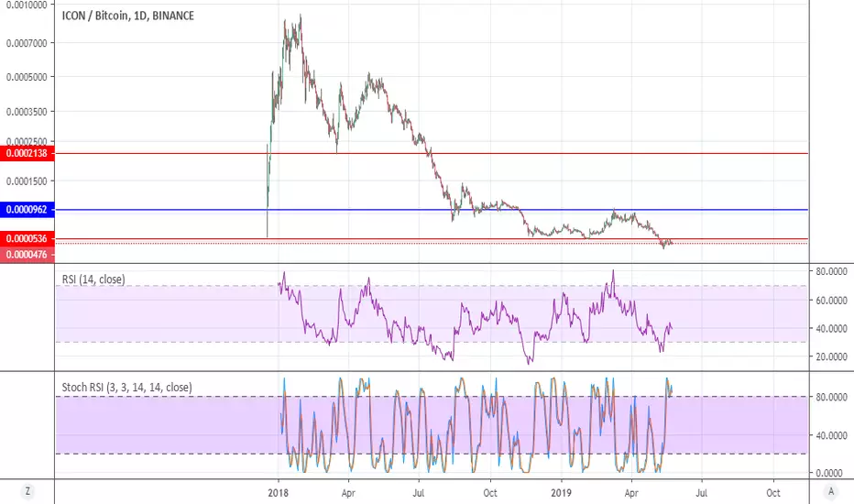Click the RSI 20.0000 scale value
854x504 pixels.
831,356
